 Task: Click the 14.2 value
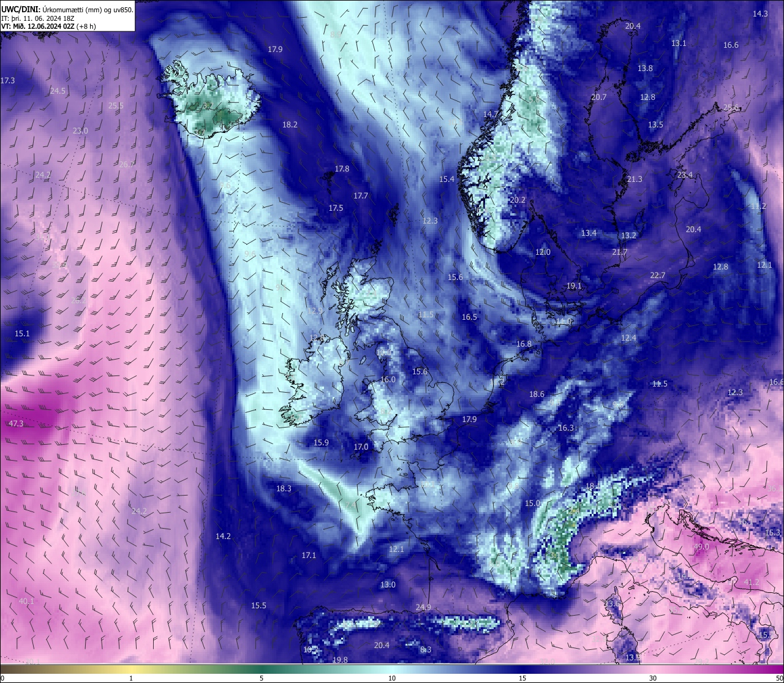223,536
